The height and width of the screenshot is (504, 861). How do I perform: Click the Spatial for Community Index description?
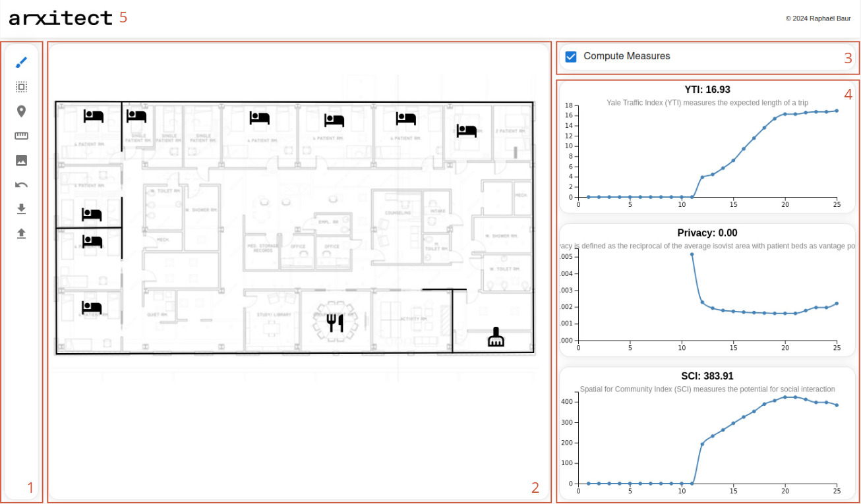(x=707, y=389)
